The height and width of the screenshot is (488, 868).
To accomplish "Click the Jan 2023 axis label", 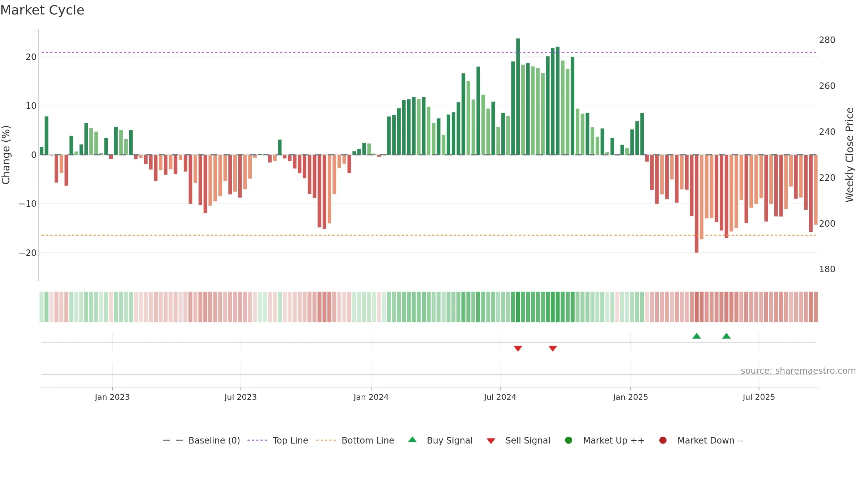I will [112, 397].
